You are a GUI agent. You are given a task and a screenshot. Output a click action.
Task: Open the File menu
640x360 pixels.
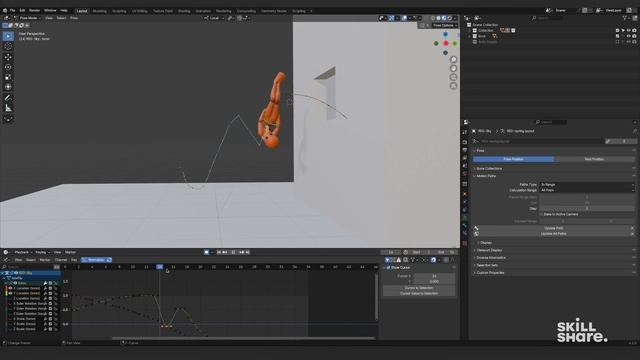tap(13, 11)
